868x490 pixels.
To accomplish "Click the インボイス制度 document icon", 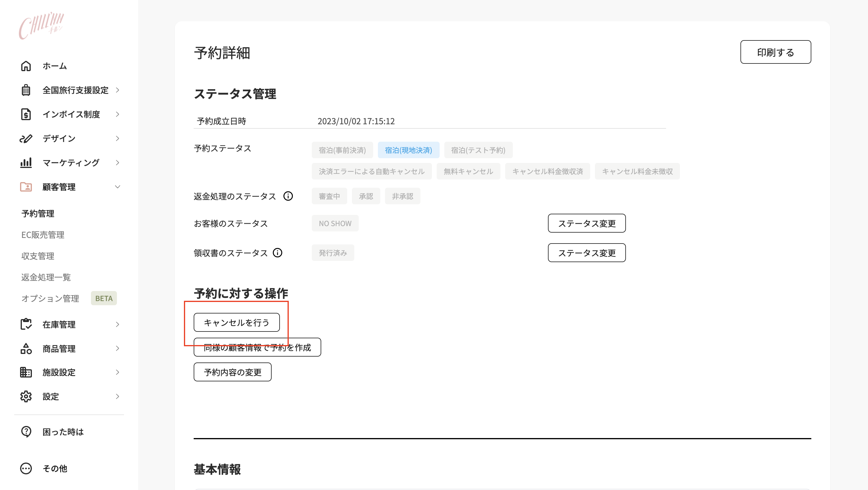I will (26, 114).
